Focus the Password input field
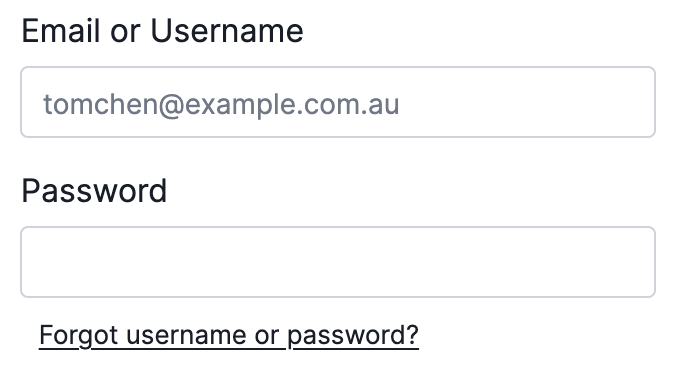Screen dimensions: 682x386 pyautogui.click(x=338, y=262)
